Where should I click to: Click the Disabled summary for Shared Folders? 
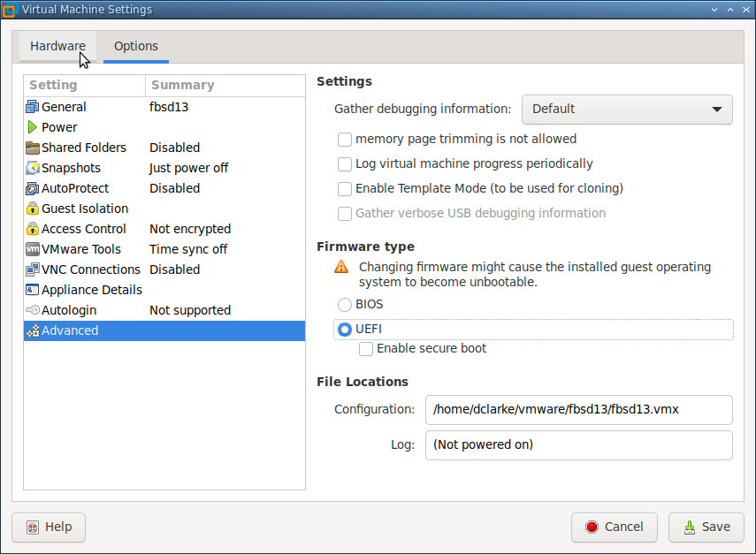click(174, 148)
